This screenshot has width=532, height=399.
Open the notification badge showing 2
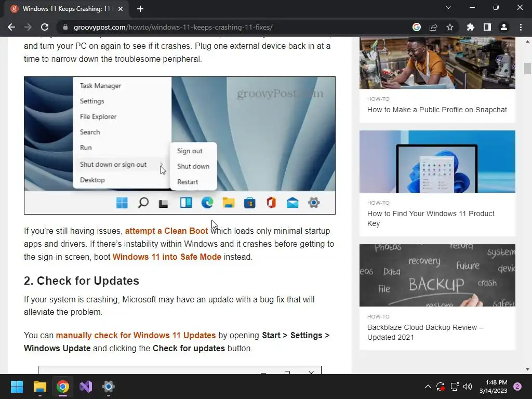pyautogui.click(x=517, y=387)
